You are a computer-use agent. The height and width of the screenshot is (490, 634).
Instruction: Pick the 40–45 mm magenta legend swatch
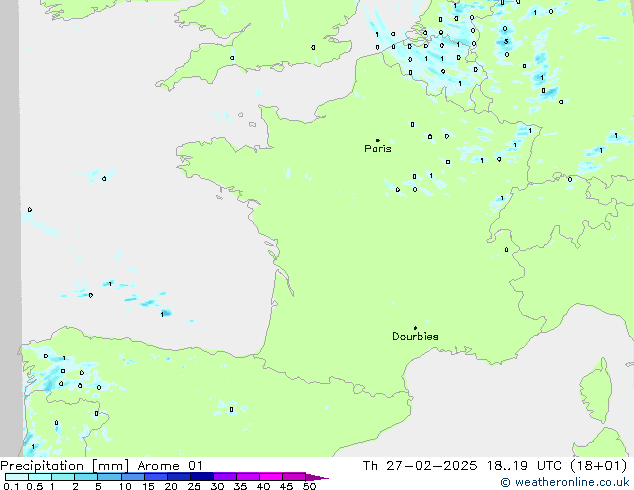point(271,477)
